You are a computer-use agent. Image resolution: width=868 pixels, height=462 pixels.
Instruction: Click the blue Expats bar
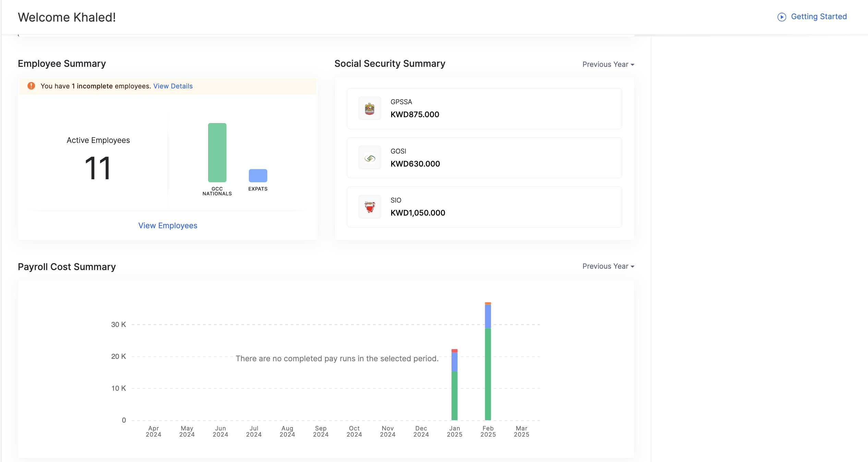[258, 175]
